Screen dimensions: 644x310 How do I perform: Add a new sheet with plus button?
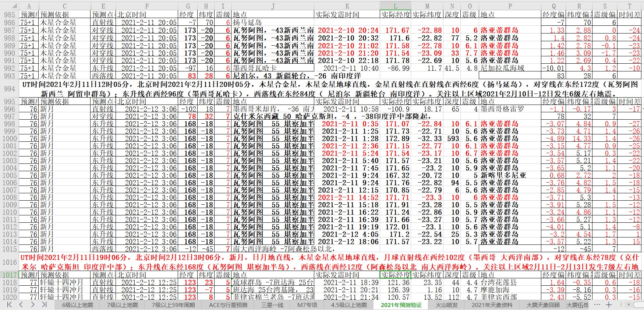609,305
